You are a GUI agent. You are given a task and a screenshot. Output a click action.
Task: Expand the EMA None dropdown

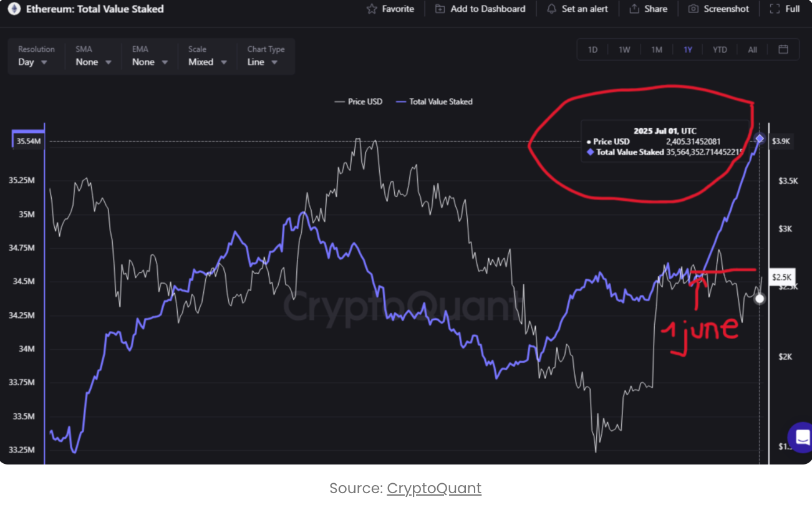tap(150, 62)
